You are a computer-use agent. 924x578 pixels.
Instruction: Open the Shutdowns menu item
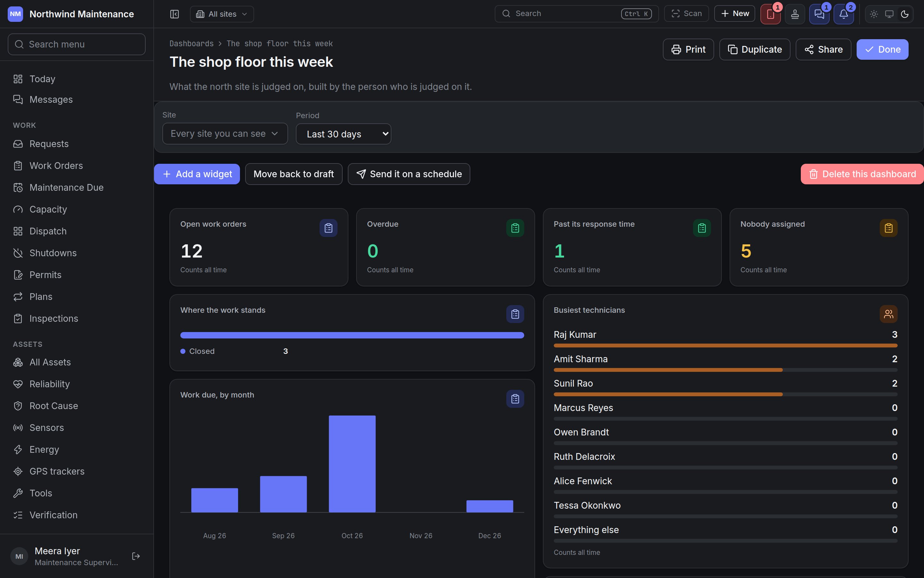pyautogui.click(x=76, y=253)
